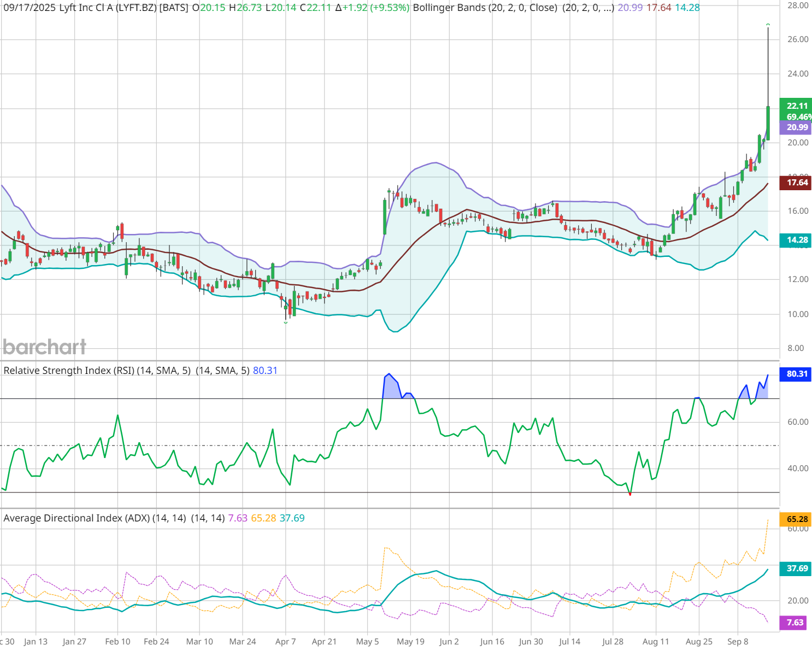Click the 28.00 price axis label
Viewport: 812px width, 651px height.
coord(798,5)
